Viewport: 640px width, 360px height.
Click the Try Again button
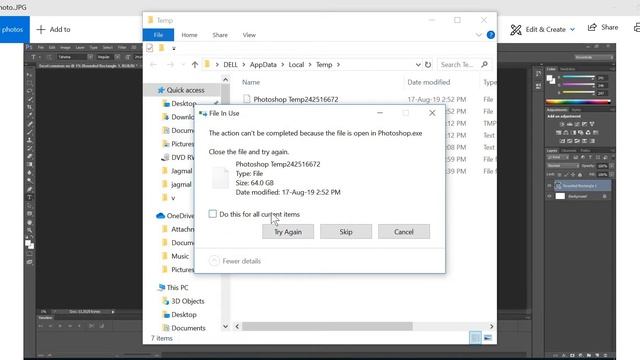pos(288,231)
